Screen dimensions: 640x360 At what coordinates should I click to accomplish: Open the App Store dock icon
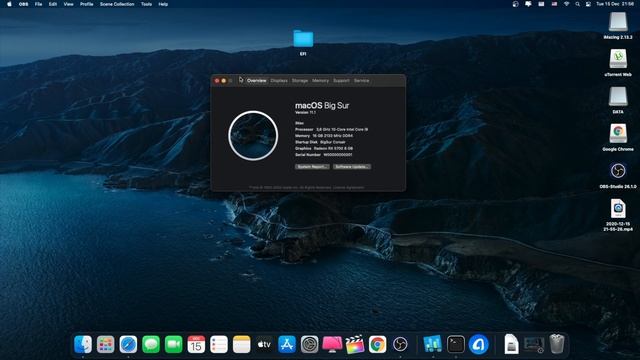click(x=287, y=344)
